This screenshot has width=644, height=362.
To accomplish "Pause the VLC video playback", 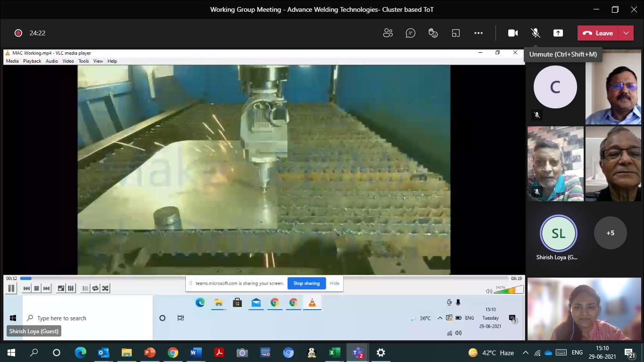I will [x=12, y=288].
